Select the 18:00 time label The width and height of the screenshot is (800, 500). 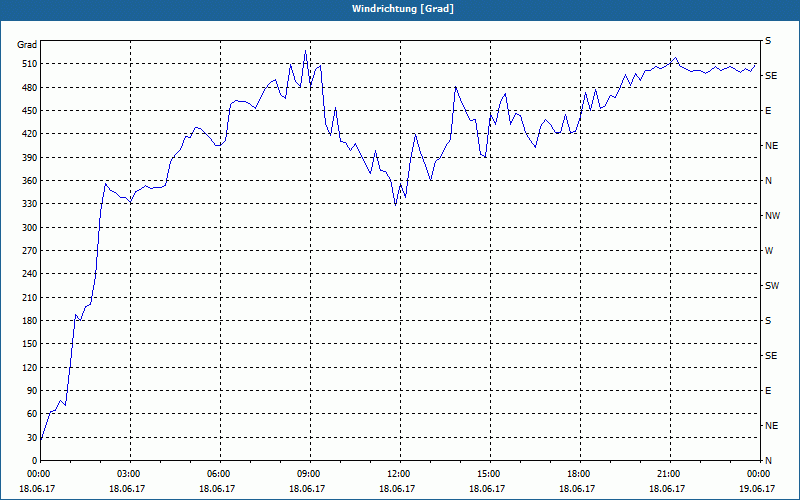[x=580, y=473]
